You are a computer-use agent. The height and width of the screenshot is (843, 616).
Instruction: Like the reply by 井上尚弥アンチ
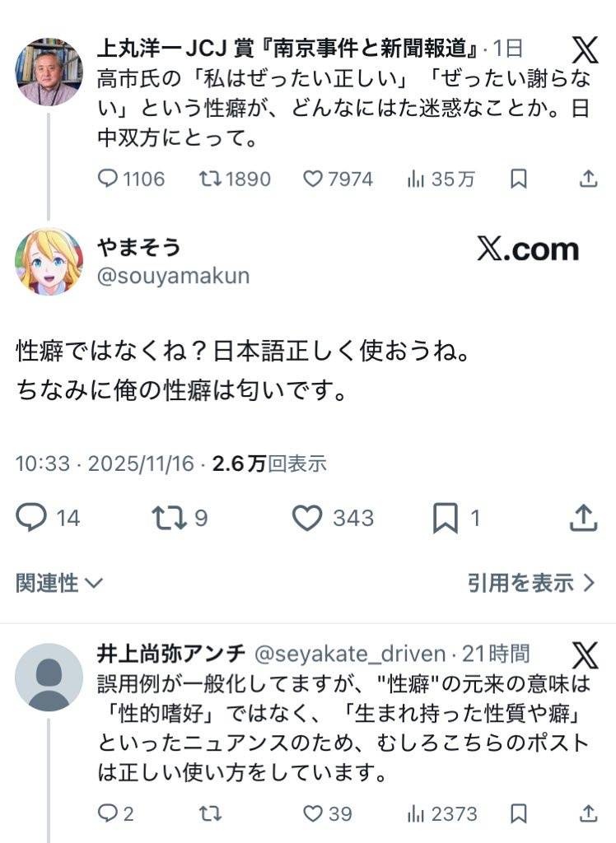pyautogui.click(x=313, y=814)
